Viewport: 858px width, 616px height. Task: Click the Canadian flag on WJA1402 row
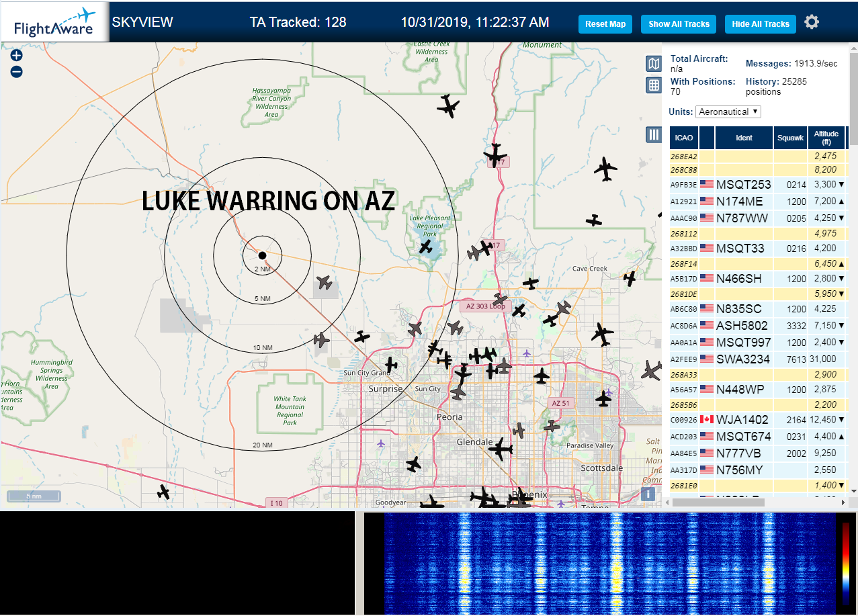706,420
